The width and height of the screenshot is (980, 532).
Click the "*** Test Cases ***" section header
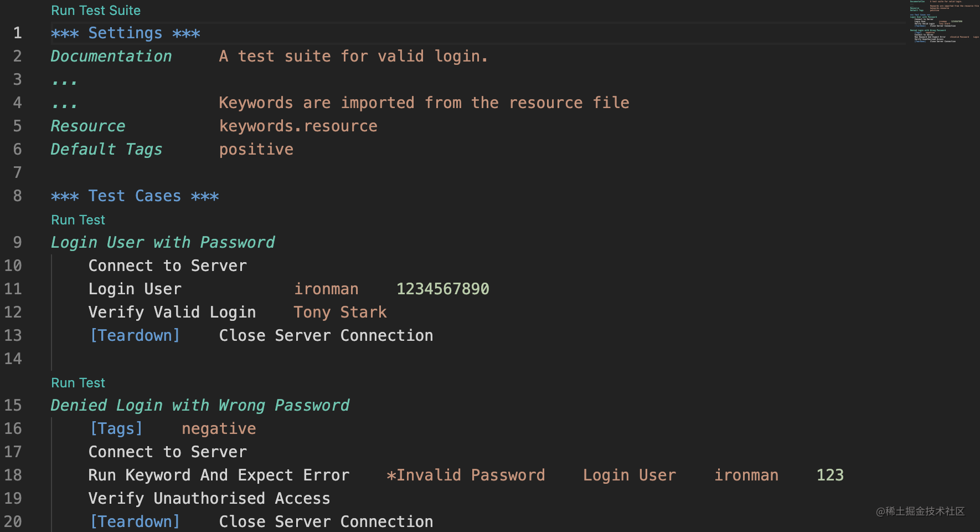pyautogui.click(x=135, y=196)
